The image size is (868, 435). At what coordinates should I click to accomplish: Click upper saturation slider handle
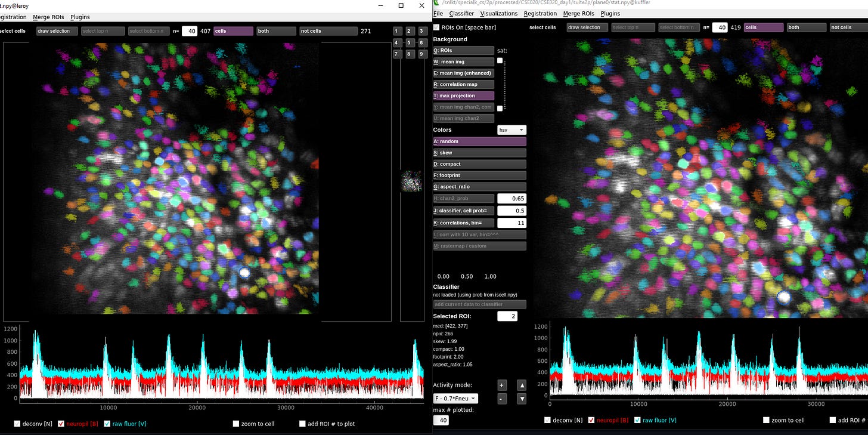pos(500,61)
